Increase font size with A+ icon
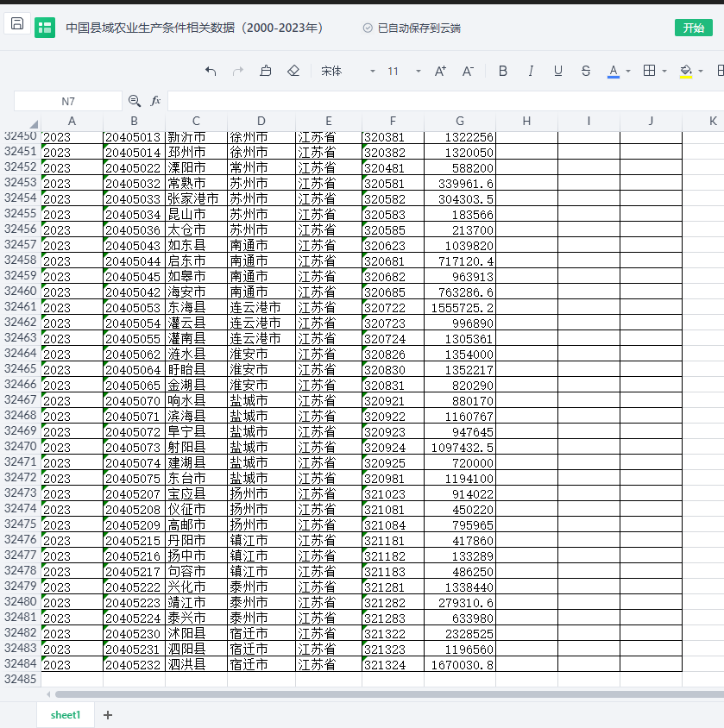This screenshot has width=724, height=728. [x=440, y=71]
